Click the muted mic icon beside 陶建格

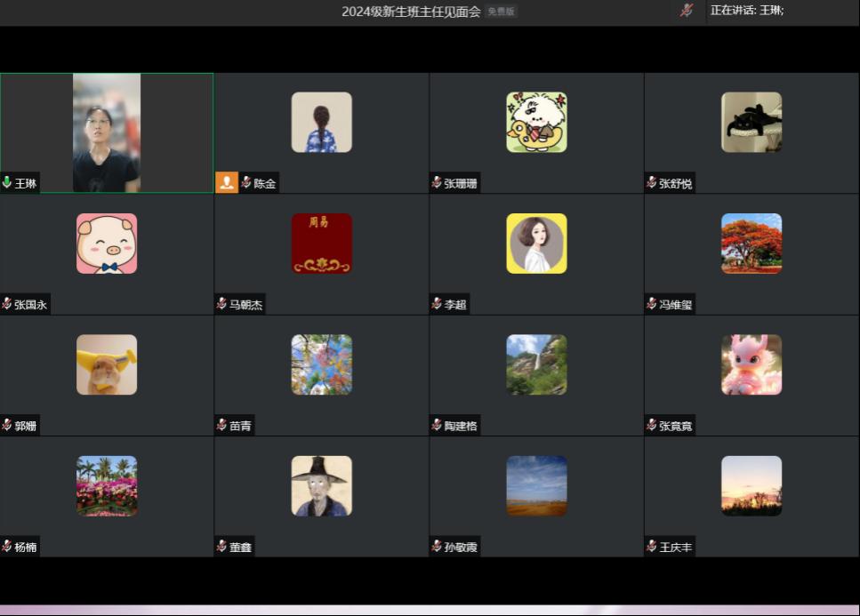[437, 426]
